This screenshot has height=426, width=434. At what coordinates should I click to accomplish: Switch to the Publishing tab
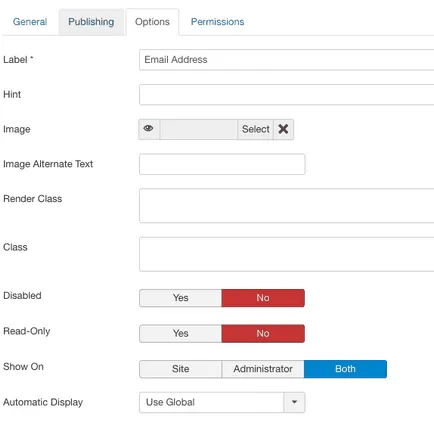91,22
